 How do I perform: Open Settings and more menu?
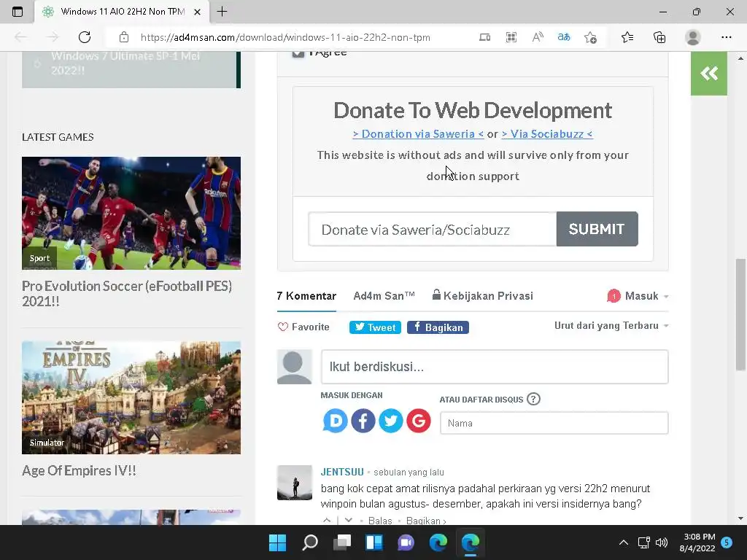click(726, 37)
